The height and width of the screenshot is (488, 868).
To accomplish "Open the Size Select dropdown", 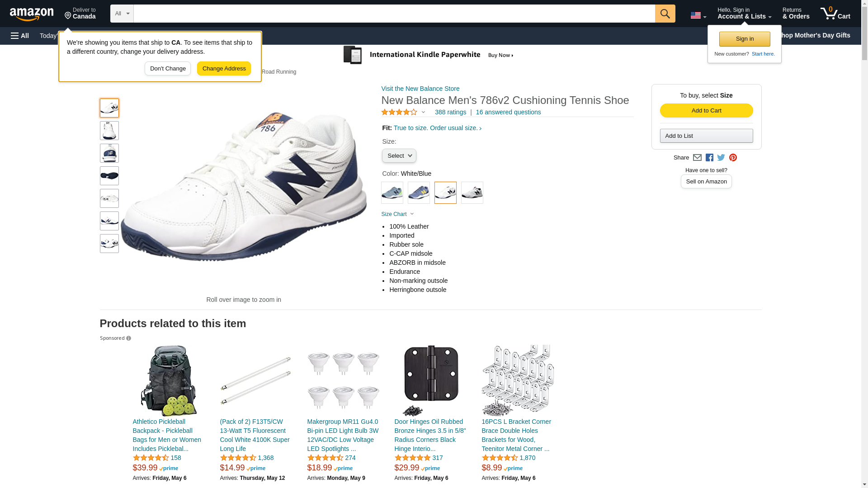I will coord(399,156).
